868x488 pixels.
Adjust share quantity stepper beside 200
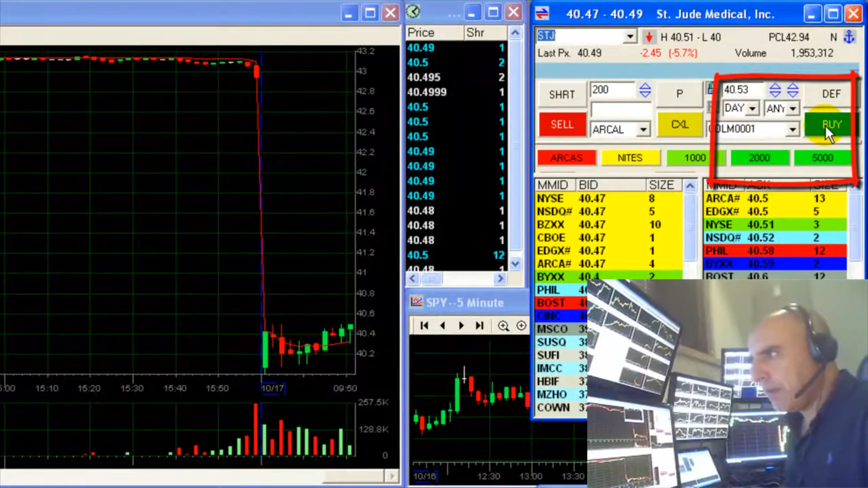tap(645, 90)
